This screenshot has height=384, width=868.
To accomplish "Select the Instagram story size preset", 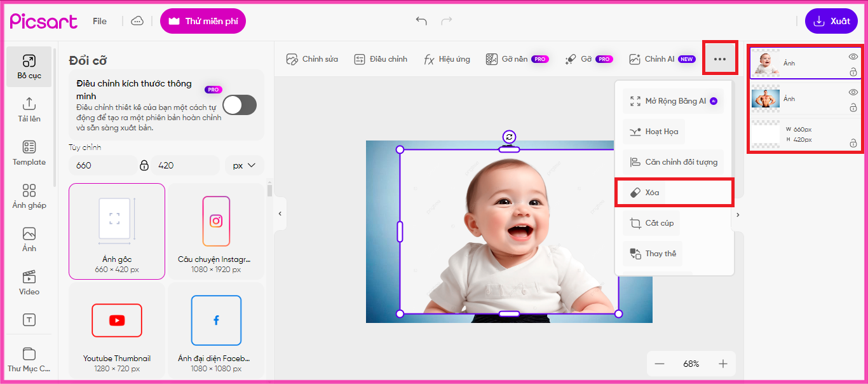I will [216, 231].
